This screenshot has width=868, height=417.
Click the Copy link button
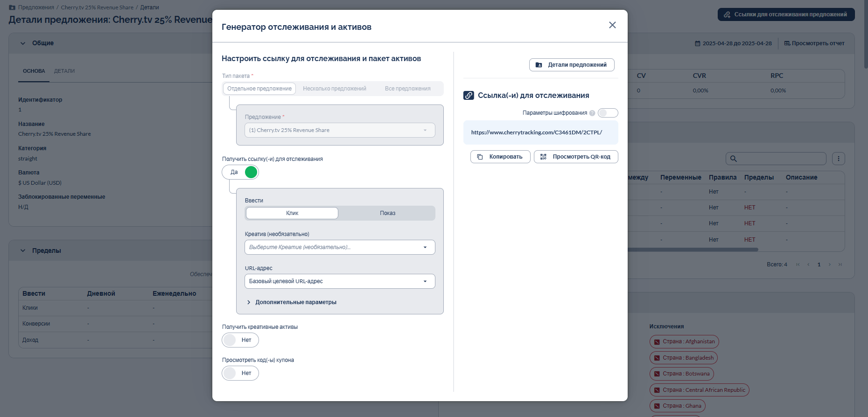coord(500,157)
